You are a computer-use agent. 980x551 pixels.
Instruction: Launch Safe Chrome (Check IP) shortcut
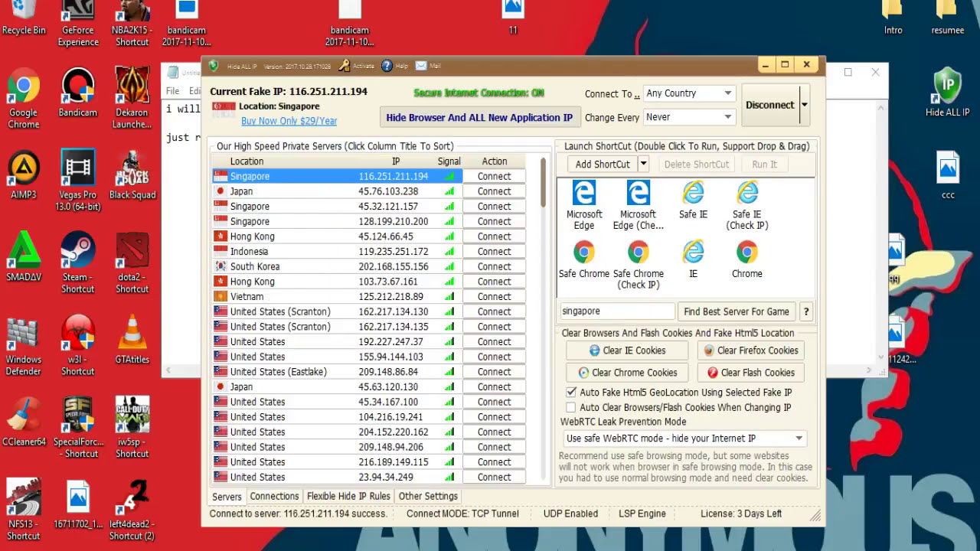638,264
